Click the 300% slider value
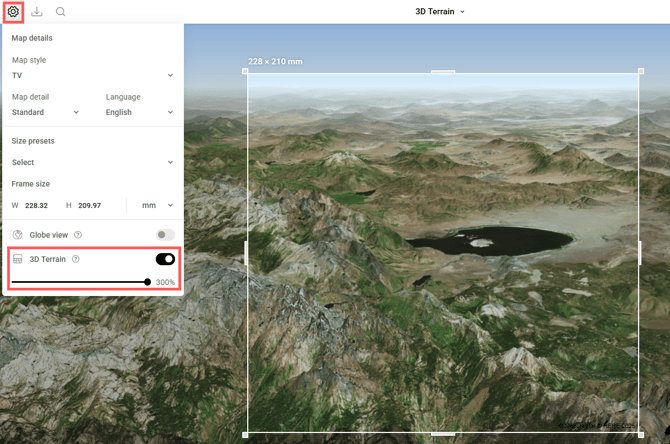 pyautogui.click(x=165, y=282)
